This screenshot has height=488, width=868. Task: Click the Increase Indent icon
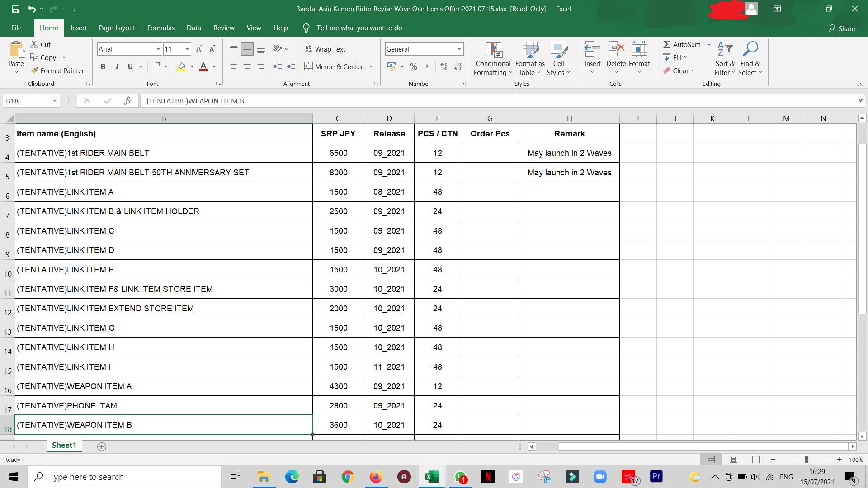click(291, 66)
